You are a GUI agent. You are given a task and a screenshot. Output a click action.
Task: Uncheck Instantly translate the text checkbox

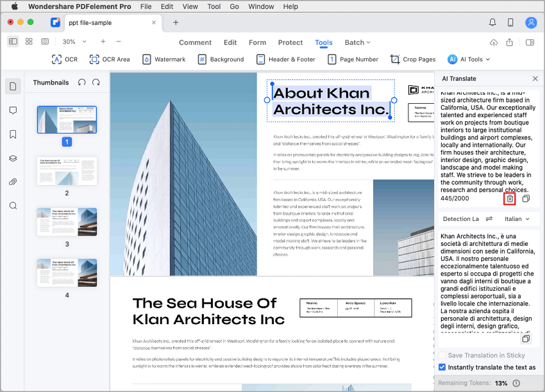(x=442, y=367)
